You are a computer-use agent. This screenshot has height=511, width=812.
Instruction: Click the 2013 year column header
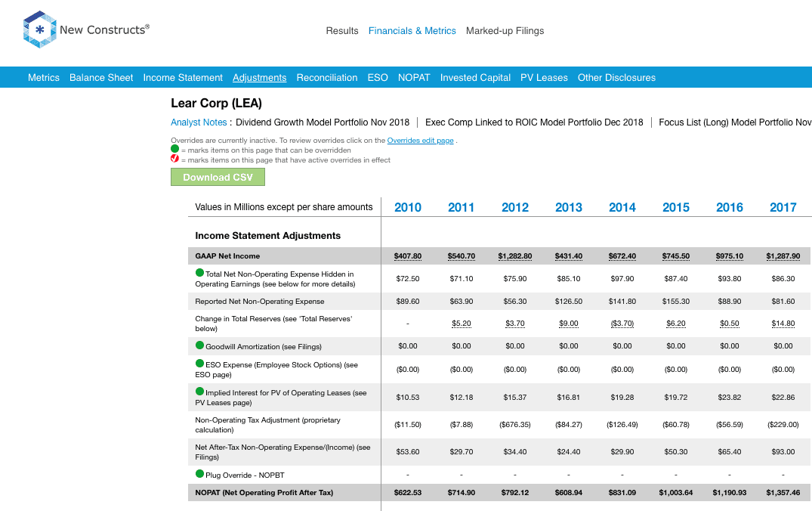coord(569,207)
